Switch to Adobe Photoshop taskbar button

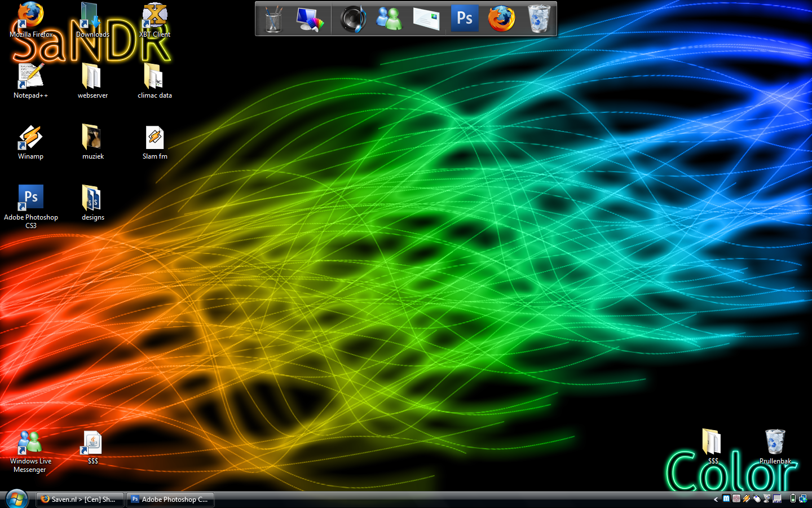point(170,500)
